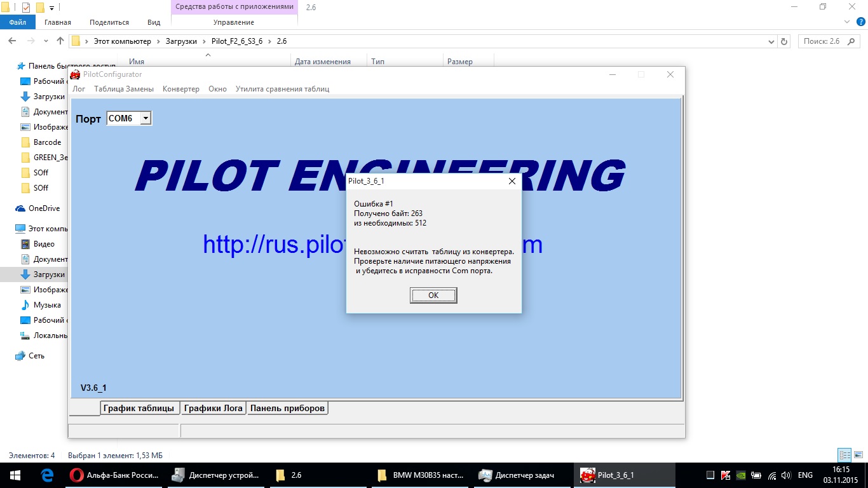Expand the COM6 port dropdown

tap(146, 118)
